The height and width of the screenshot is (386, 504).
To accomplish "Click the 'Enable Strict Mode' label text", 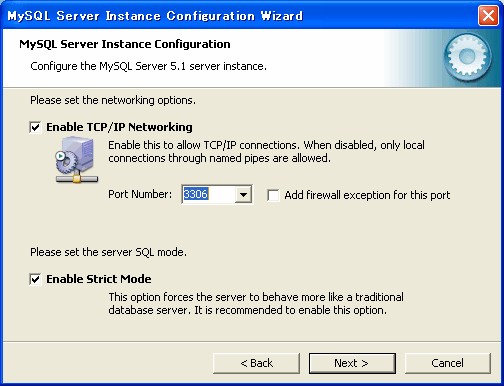I will point(99,279).
